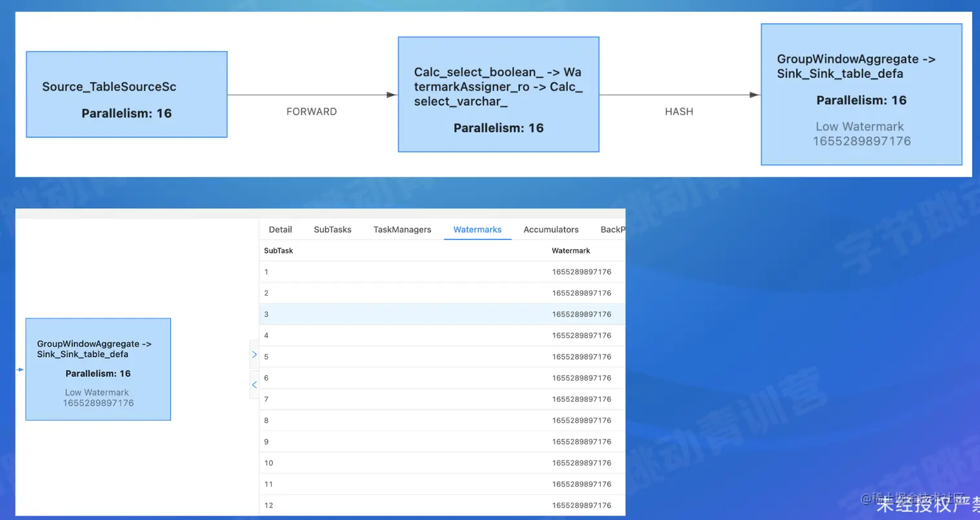Viewport: 980px width, 520px height.
Task: Select the GroupWindowAggregate node in the full job graph
Action: point(861,95)
